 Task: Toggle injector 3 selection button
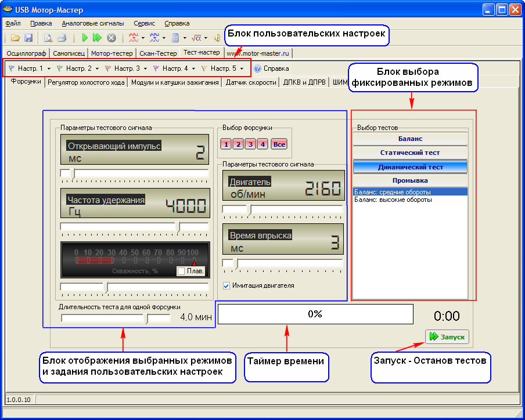point(250,144)
